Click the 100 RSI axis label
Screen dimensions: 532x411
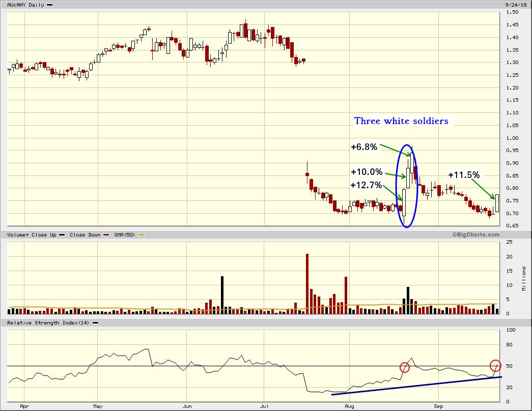510,330
